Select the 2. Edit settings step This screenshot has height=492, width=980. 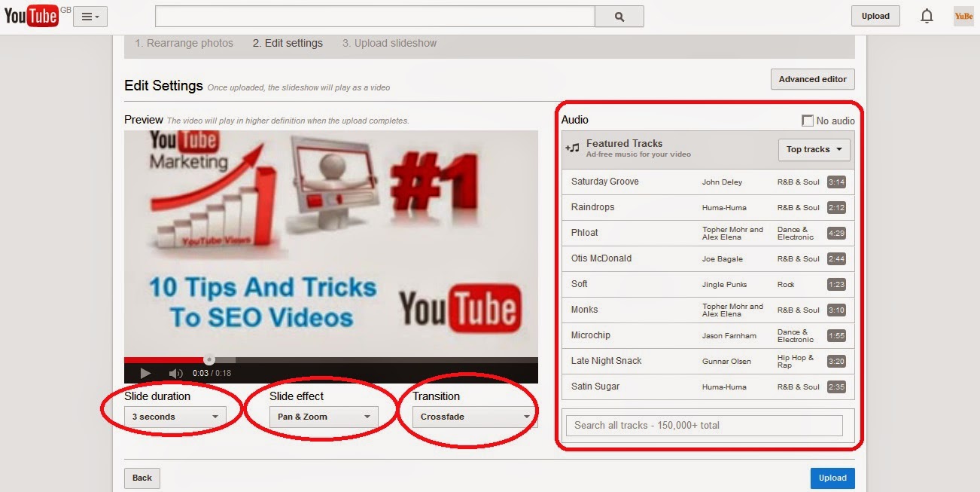click(288, 43)
